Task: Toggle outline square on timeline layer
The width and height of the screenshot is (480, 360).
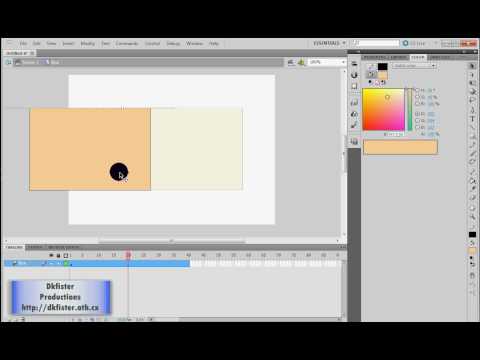Action: (x=66, y=263)
